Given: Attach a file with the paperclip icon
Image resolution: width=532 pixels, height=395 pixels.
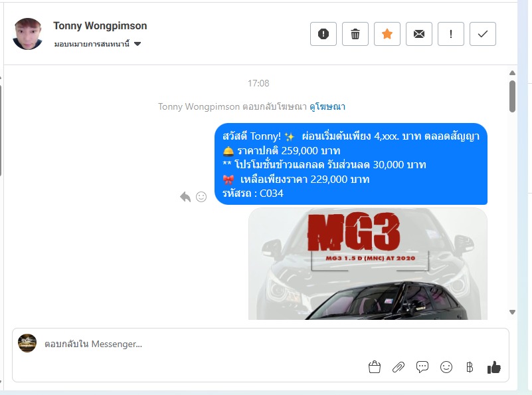Looking at the screenshot, I should click(x=399, y=367).
